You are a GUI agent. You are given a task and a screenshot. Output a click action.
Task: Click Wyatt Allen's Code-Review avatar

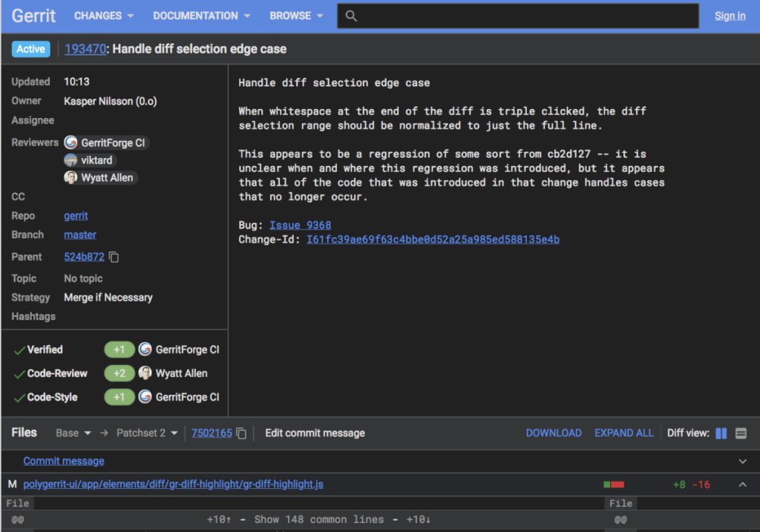[145, 372]
